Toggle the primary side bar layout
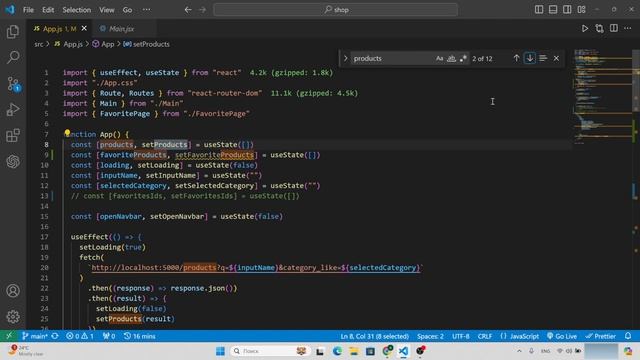Viewport: 640px width, 360px height. click(x=539, y=9)
